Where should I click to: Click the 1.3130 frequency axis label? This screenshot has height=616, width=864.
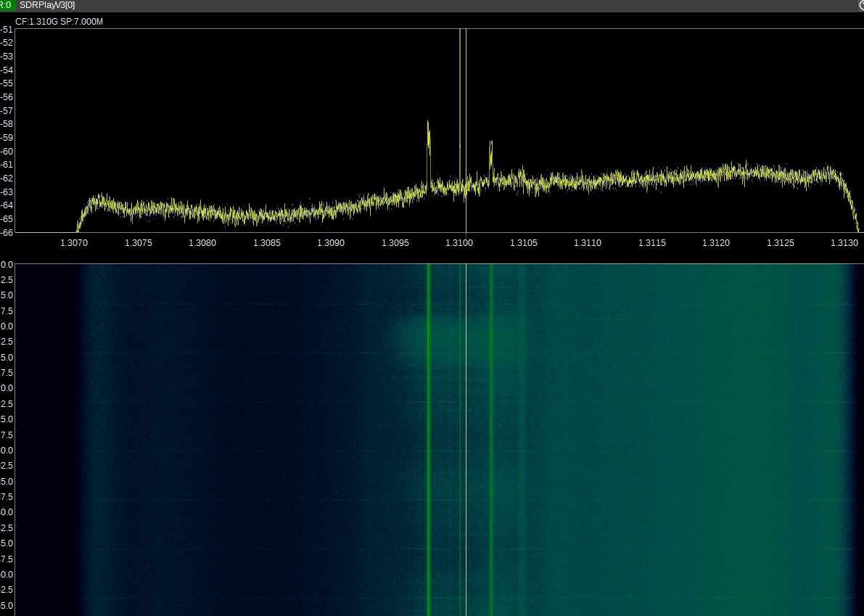click(844, 243)
